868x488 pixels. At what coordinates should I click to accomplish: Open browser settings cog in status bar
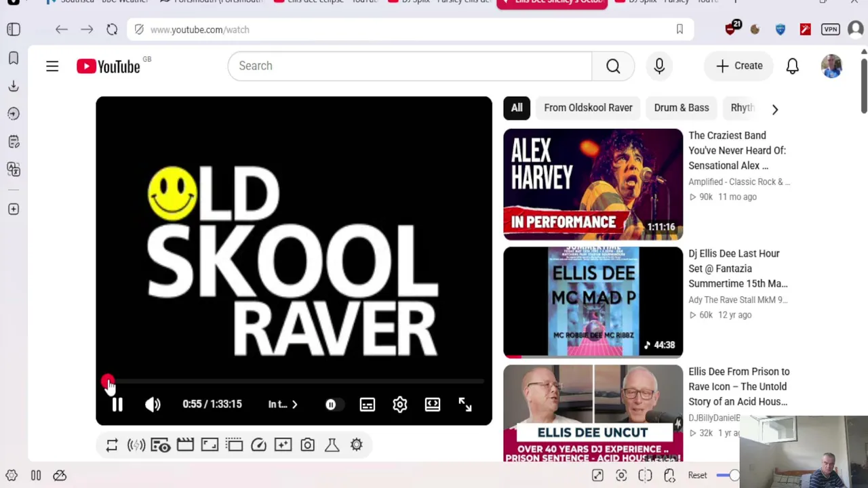[x=12, y=476]
